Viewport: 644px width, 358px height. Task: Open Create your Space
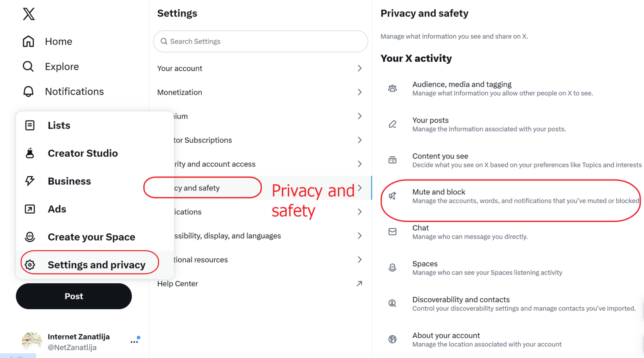[x=91, y=237]
